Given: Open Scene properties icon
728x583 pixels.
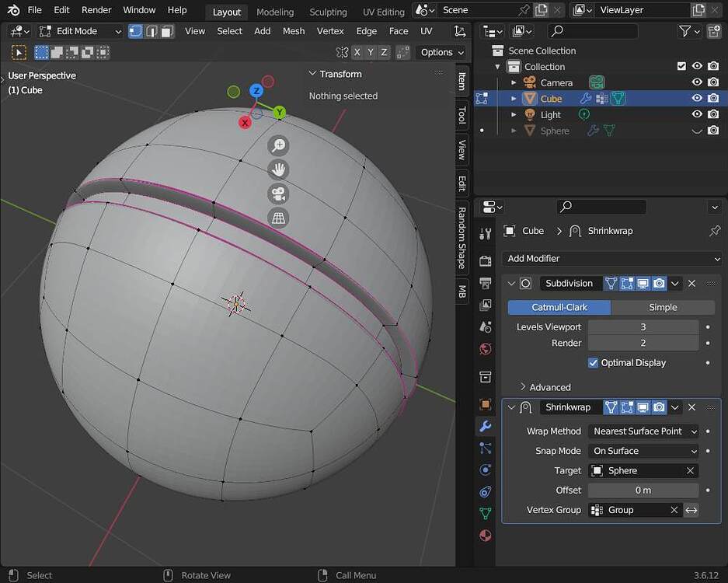Looking at the screenshot, I should pos(485,327).
